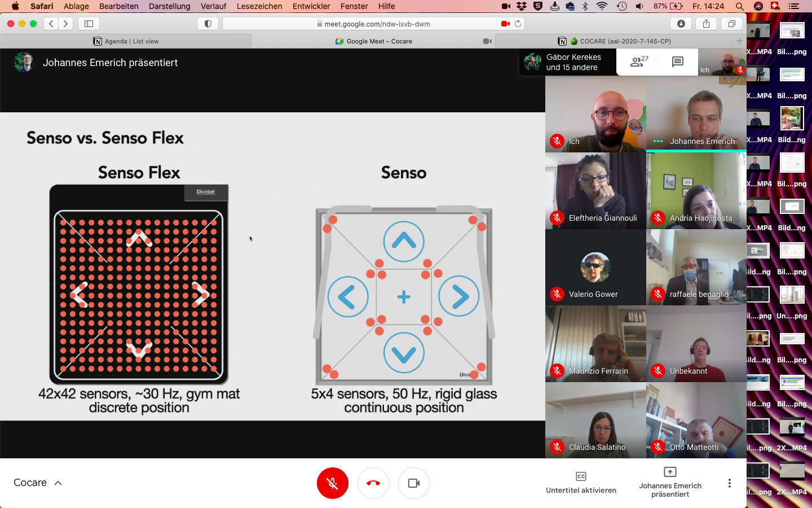Open the three-dot more options menu

click(x=729, y=483)
